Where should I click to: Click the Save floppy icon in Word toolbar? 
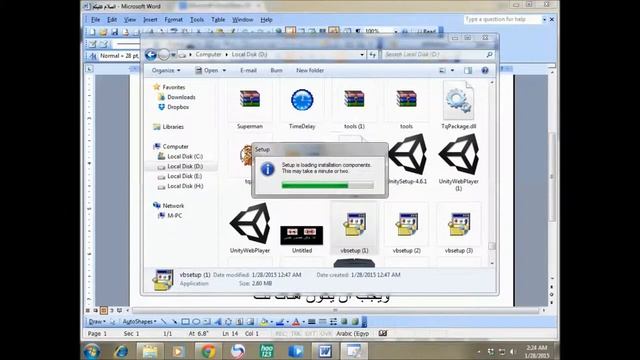pos(114,32)
